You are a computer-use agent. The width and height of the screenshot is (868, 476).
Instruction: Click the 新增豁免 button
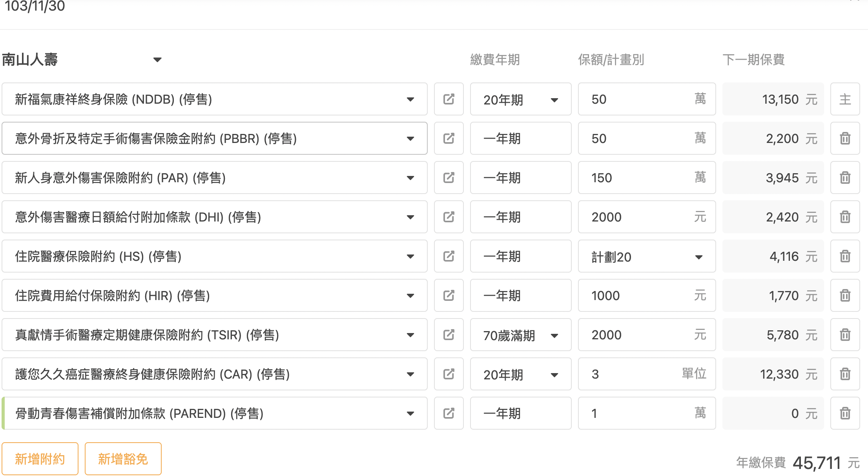(123, 459)
